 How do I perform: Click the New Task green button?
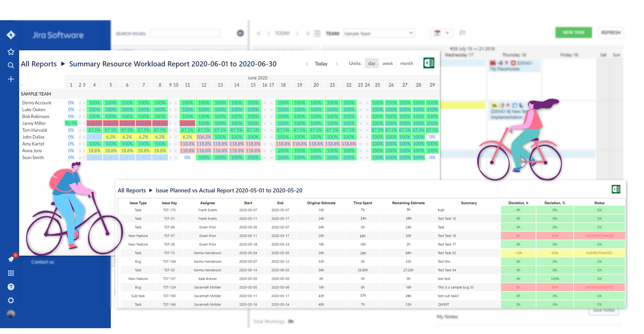[x=574, y=33]
